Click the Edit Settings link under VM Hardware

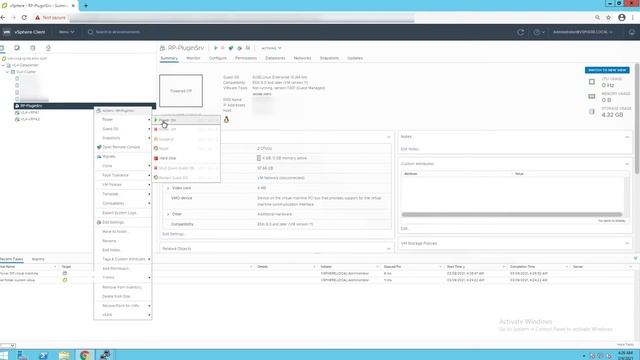coord(173,234)
